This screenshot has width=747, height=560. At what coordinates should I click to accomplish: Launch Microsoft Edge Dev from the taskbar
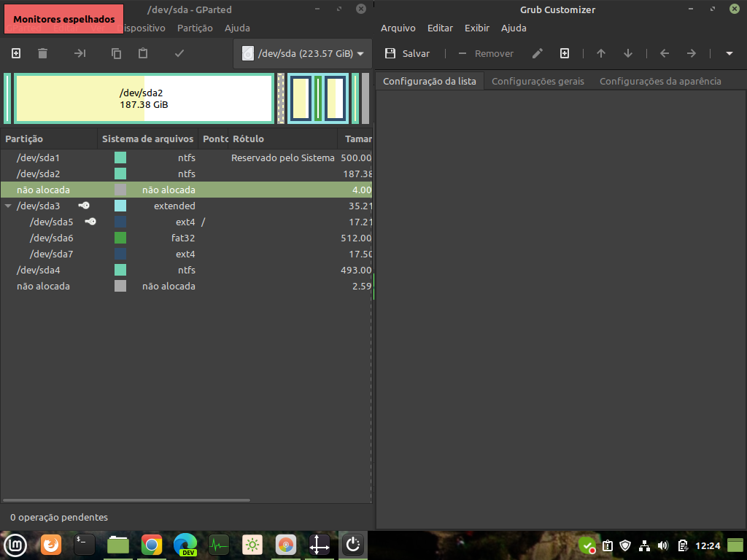pos(185,545)
